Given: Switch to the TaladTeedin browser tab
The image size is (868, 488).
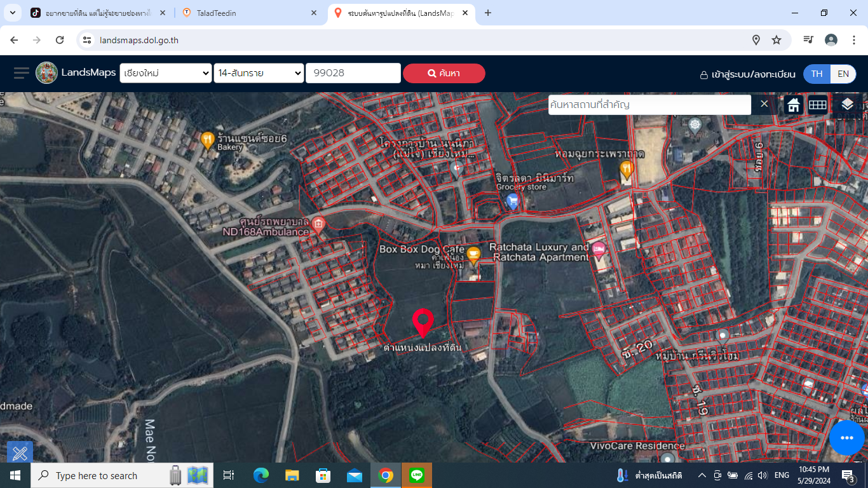Looking at the screenshot, I should 249,13.
